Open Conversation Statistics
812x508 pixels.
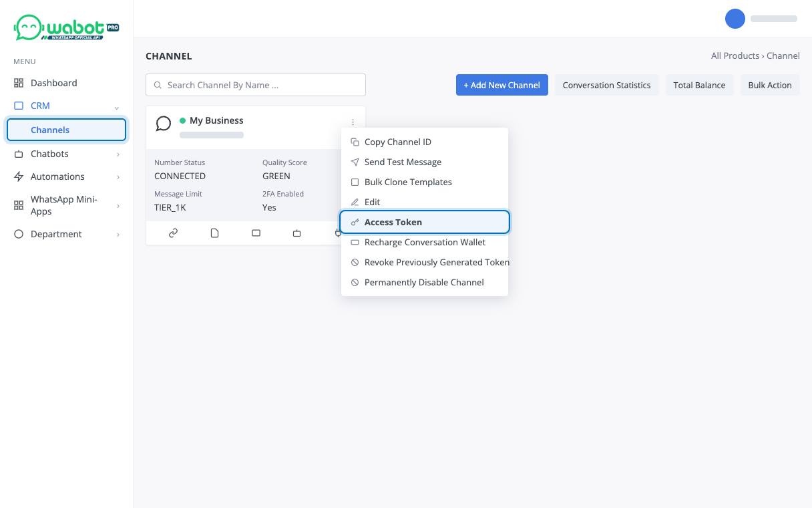[606, 85]
